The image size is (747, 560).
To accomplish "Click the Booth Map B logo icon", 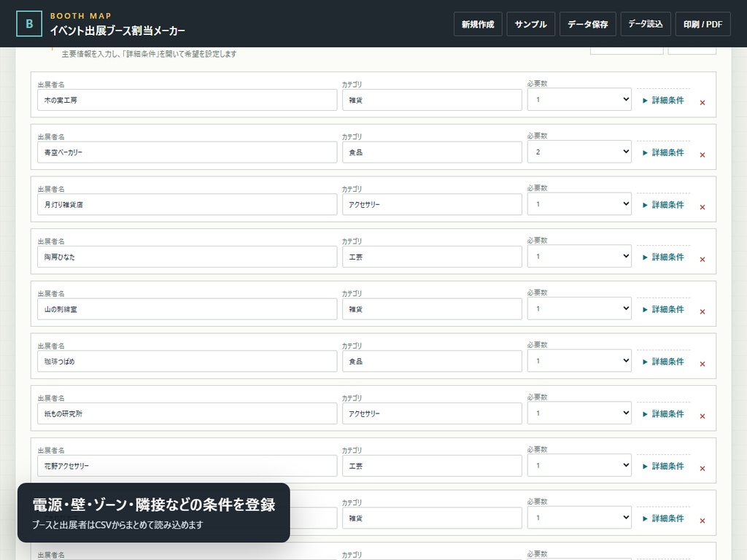I will coord(29,24).
